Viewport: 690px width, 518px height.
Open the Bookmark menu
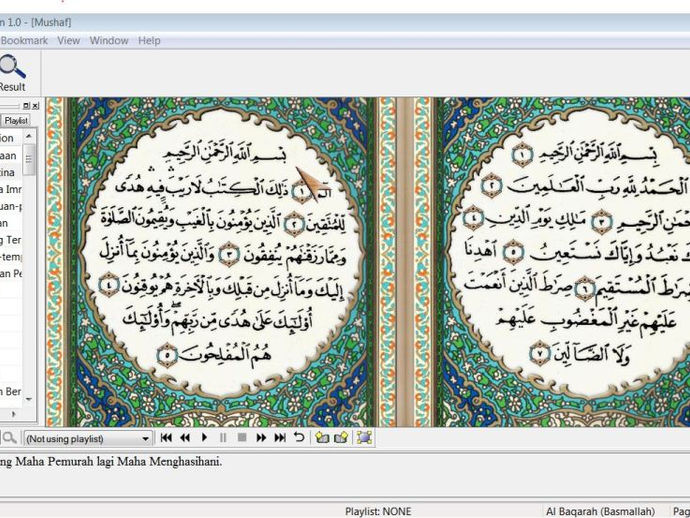24,40
